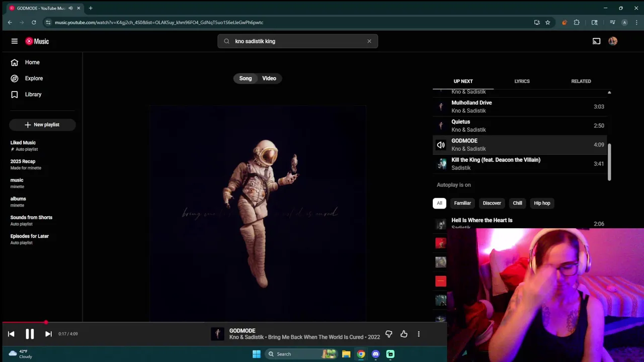The height and width of the screenshot is (362, 644).
Task: Open Discord from taskbar
Action: click(375, 354)
